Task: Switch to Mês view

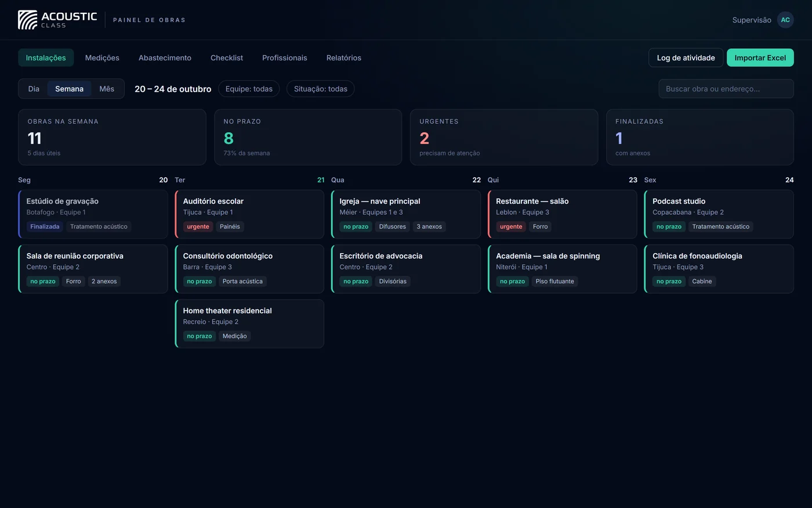Action: coord(107,89)
